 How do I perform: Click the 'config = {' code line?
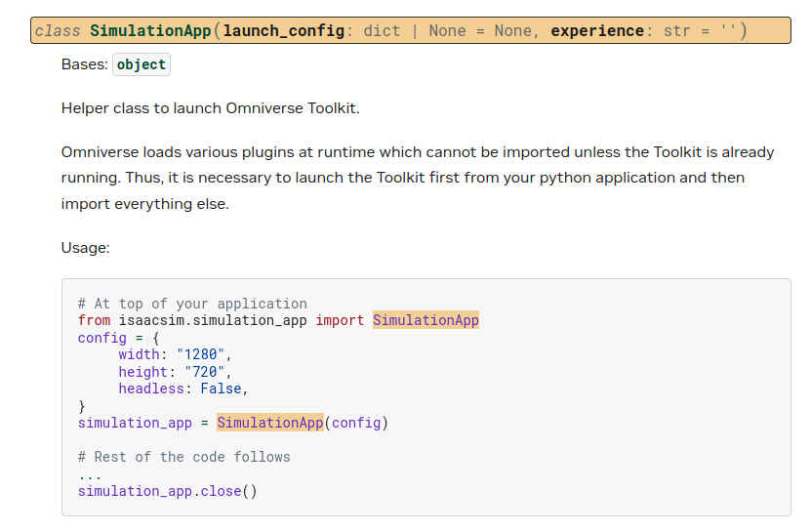tap(119, 338)
